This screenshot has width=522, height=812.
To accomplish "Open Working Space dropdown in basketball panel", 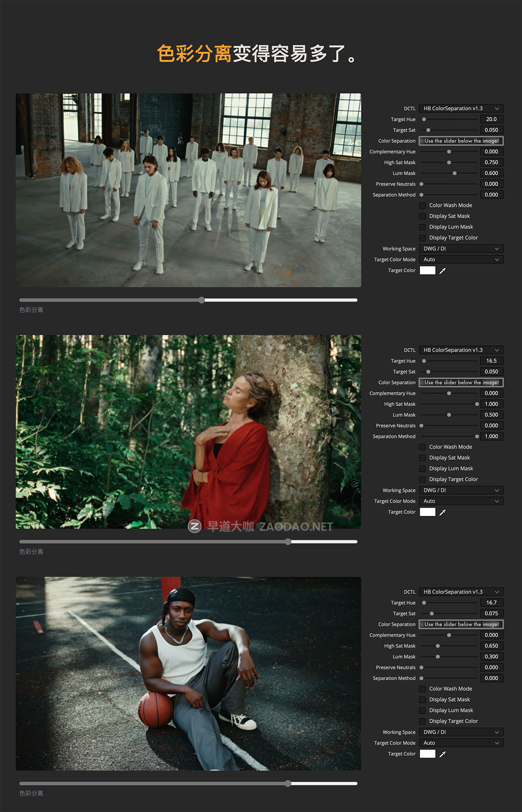I will tap(461, 732).
